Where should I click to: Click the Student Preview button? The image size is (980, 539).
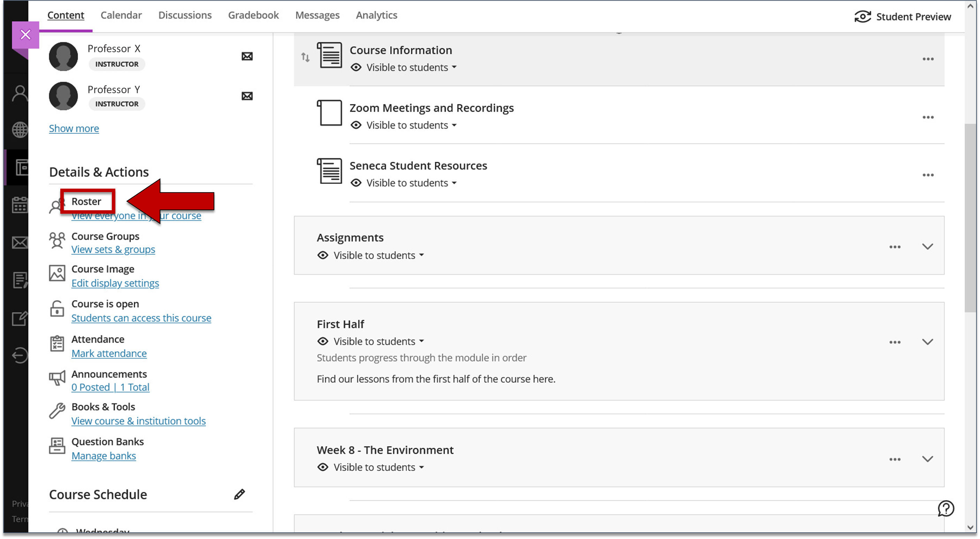904,17
